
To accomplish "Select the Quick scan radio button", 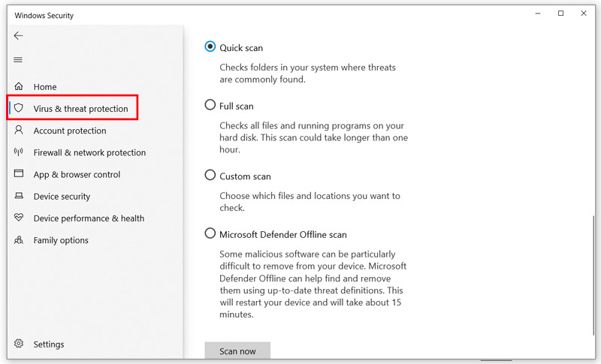I will pos(210,47).
